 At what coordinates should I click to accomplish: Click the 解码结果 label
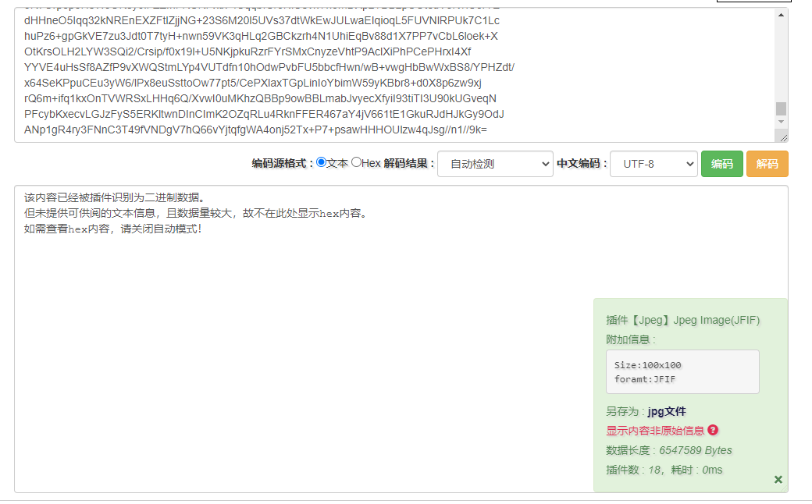408,164
